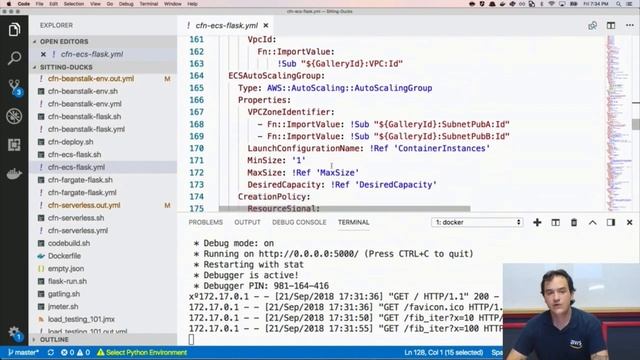Switch to the Output panel tab
Viewport: 640px width, 360px height.
tap(247, 222)
